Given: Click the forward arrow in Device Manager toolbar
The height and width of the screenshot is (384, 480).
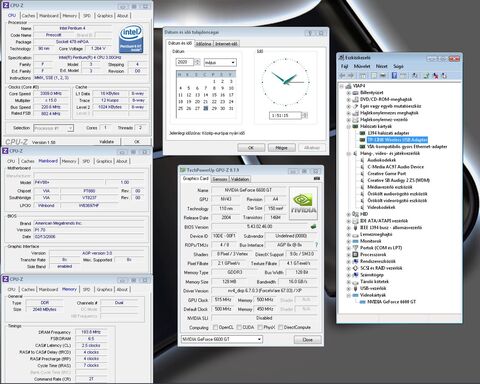Looking at the screenshot, I should (350, 76).
